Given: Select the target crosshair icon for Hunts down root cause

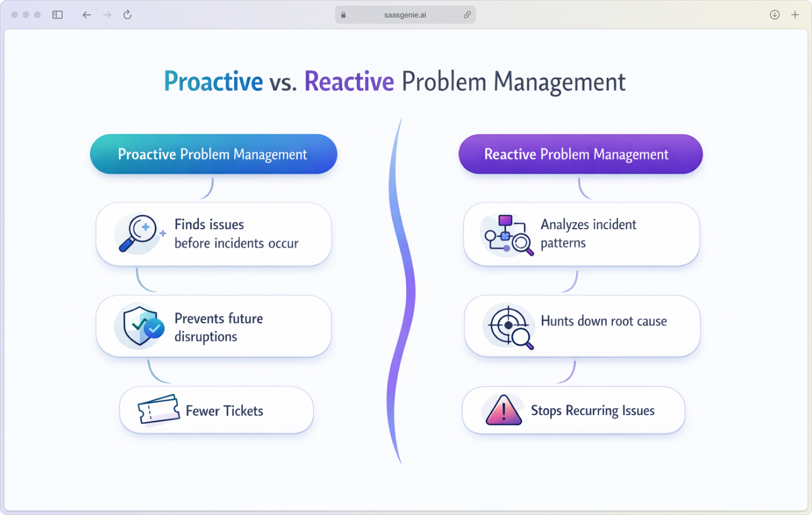Looking at the screenshot, I should coord(508,326).
